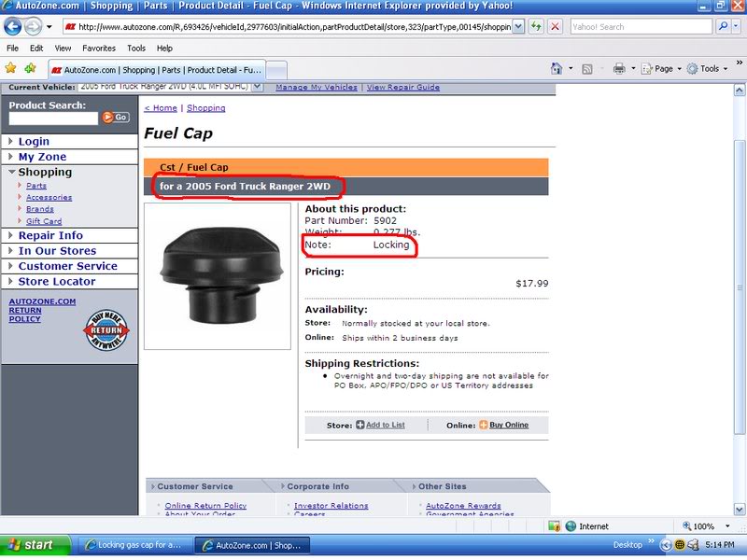Open the Tools menu in menu bar
This screenshot has height=560, width=747.
pyautogui.click(x=135, y=49)
